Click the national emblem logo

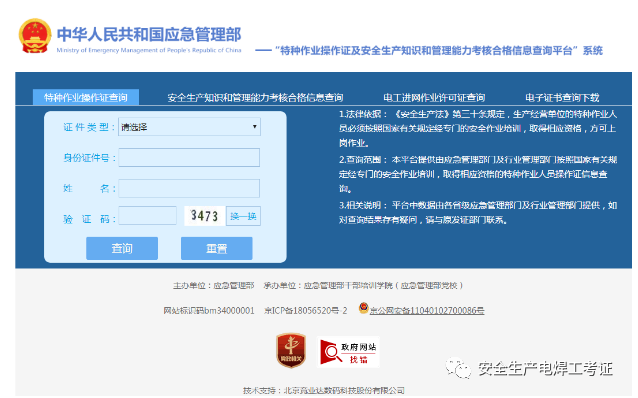(35, 36)
